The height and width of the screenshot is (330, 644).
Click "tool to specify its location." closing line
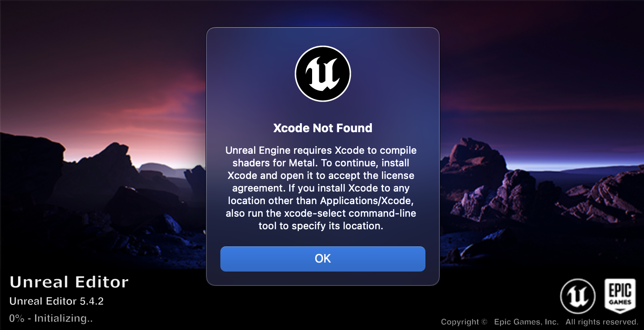pos(321,226)
